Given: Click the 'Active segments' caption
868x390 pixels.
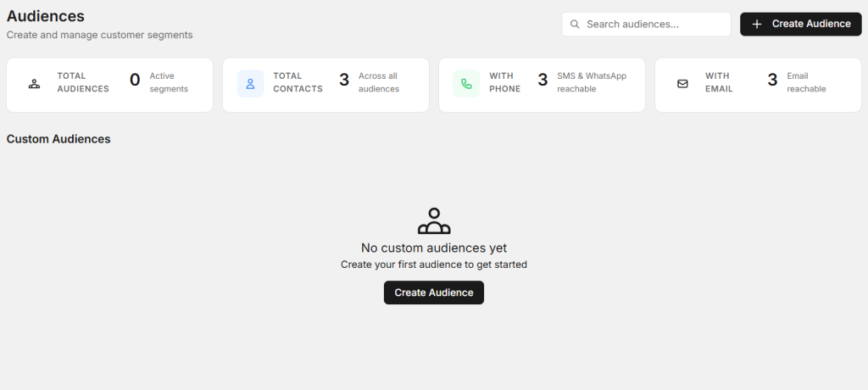Looking at the screenshot, I should [x=169, y=82].
